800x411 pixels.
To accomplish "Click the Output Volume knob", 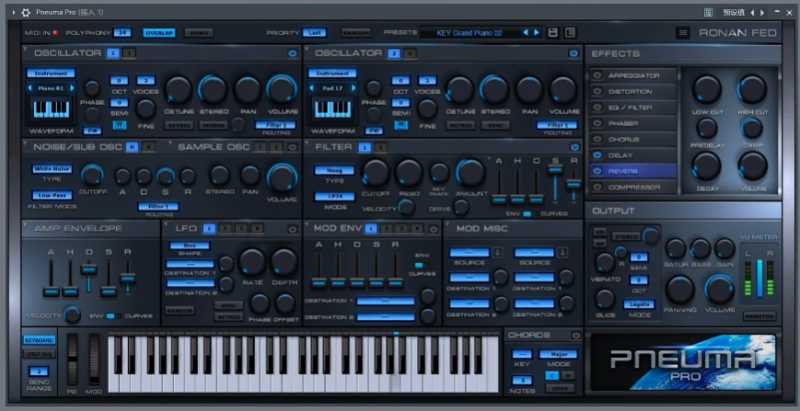I will pos(719,290).
